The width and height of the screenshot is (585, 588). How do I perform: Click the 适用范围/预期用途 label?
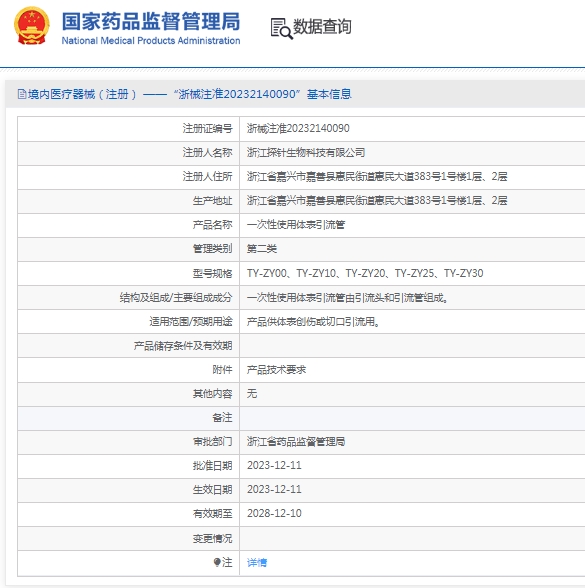point(191,321)
